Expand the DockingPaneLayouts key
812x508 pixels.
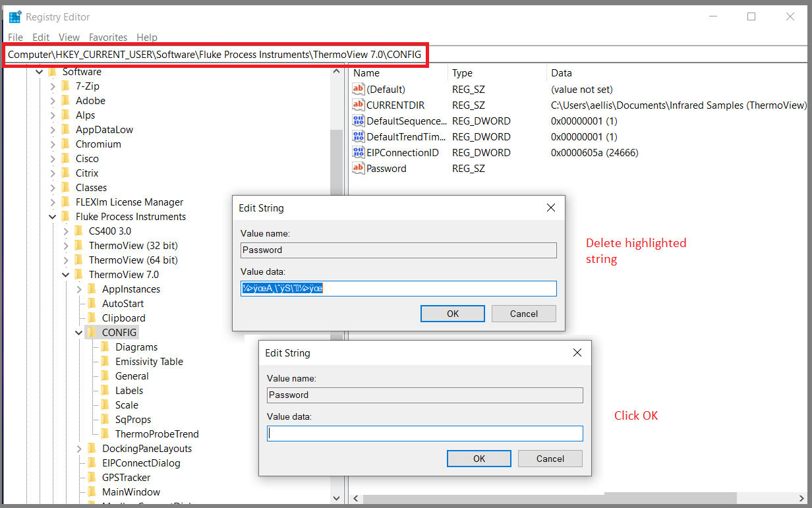click(79, 449)
